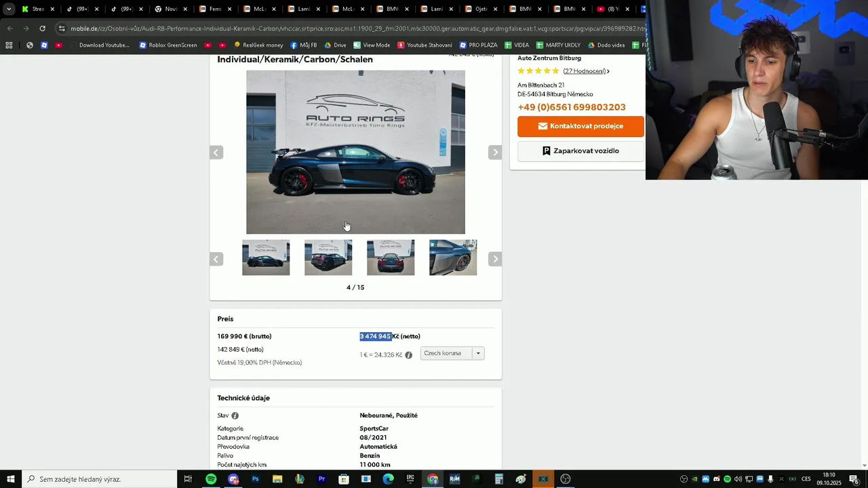
Task: Open PRO PLAZA bookmark
Action: coord(478,45)
